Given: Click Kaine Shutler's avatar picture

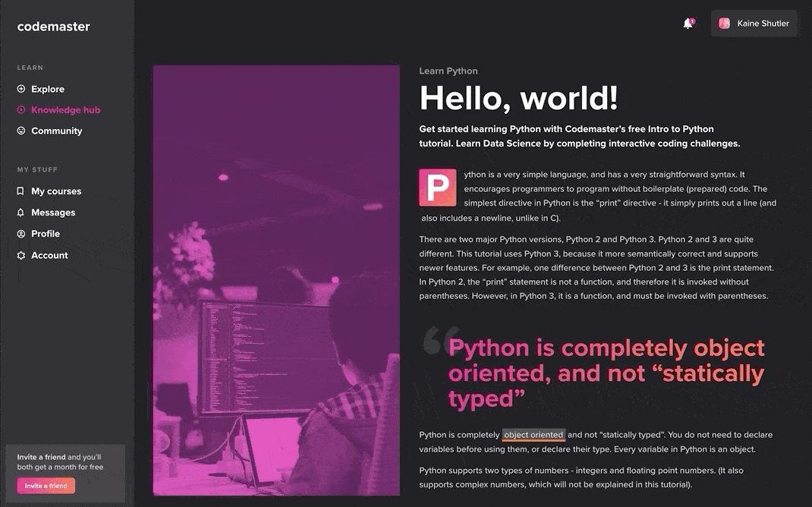Looking at the screenshot, I should (x=724, y=24).
